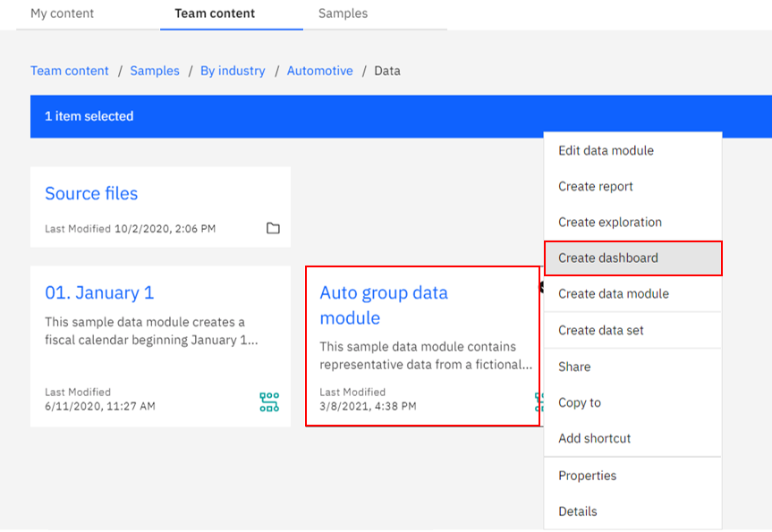Switch to the Samples tab
The image size is (772, 532).
pyautogui.click(x=343, y=13)
